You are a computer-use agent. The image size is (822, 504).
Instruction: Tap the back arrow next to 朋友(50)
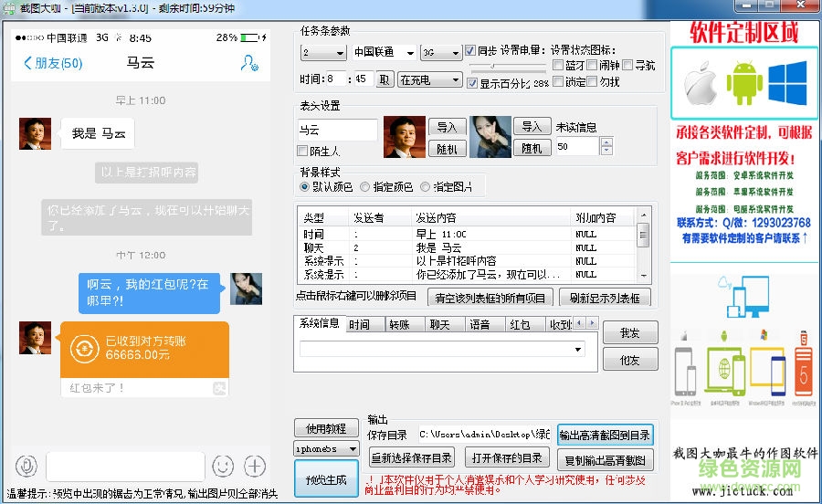pos(28,63)
